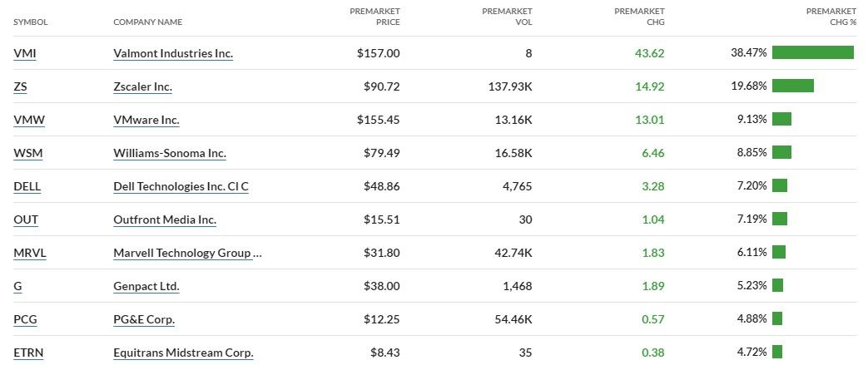Click the DELL ticker symbol
This screenshot has height=365, width=868.
pos(27,186)
